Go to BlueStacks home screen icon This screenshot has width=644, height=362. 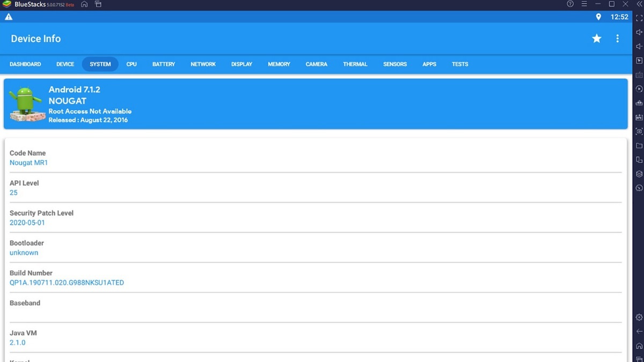pos(84,4)
